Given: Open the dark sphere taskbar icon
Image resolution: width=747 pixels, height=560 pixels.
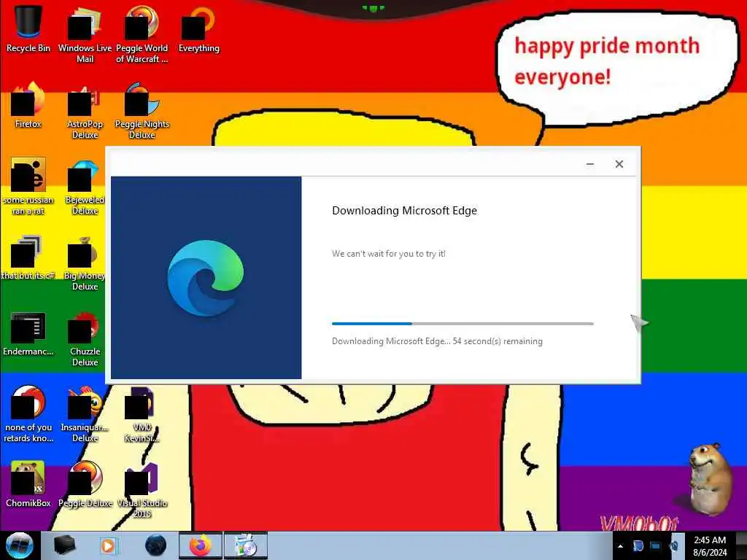Looking at the screenshot, I should click(156, 545).
